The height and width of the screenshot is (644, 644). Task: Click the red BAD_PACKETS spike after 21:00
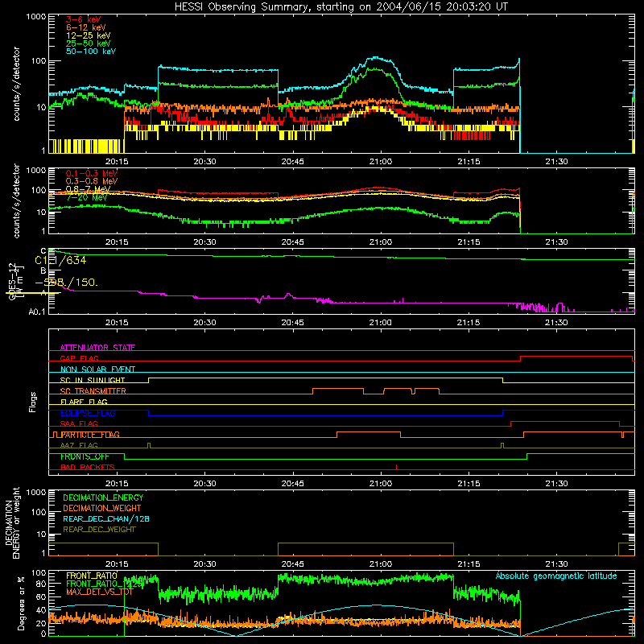pyautogui.click(x=396, y=467)
